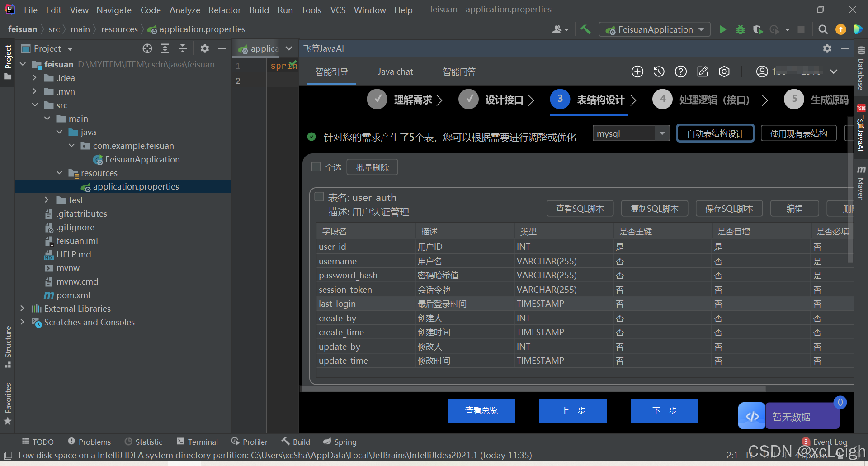Open chat history with the clock icon
The height and width of the screenshot is (466, 868).
[659, 71]
